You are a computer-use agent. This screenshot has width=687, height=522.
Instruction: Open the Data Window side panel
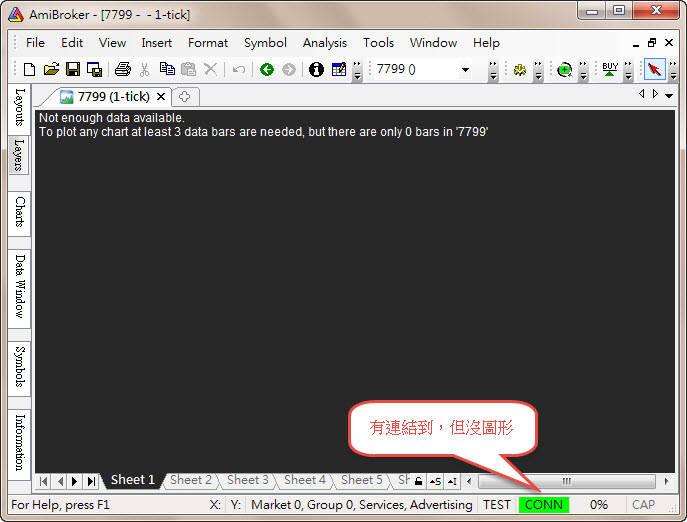coord(19,287)
